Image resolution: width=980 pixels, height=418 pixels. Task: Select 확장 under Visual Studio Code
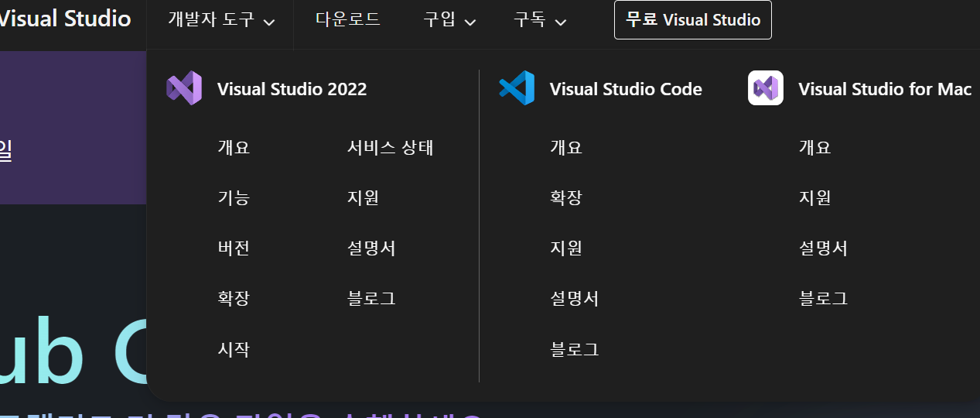tap(566, 197)
